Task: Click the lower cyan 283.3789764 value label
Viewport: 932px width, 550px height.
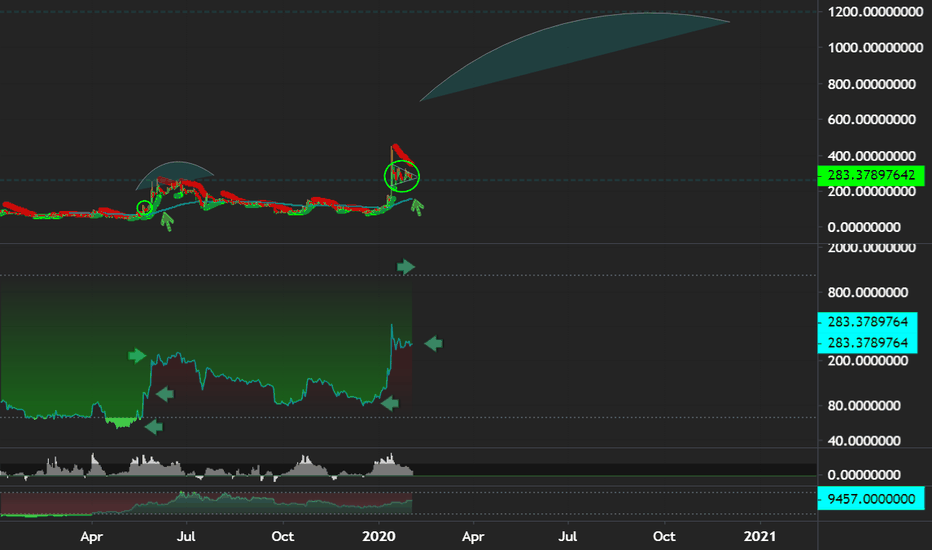Action: (x=867, y=343)
